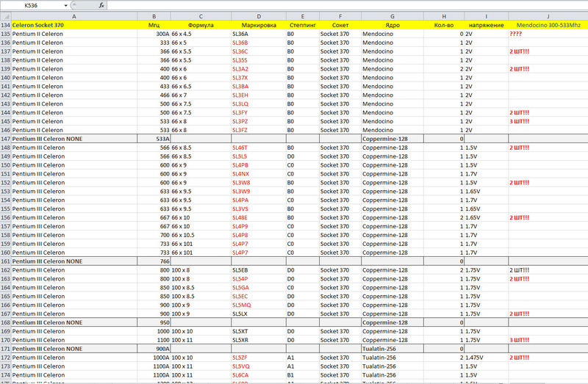The image size is (588, 384).
Task: Click the formula bar input area
Action: [347, 5]
